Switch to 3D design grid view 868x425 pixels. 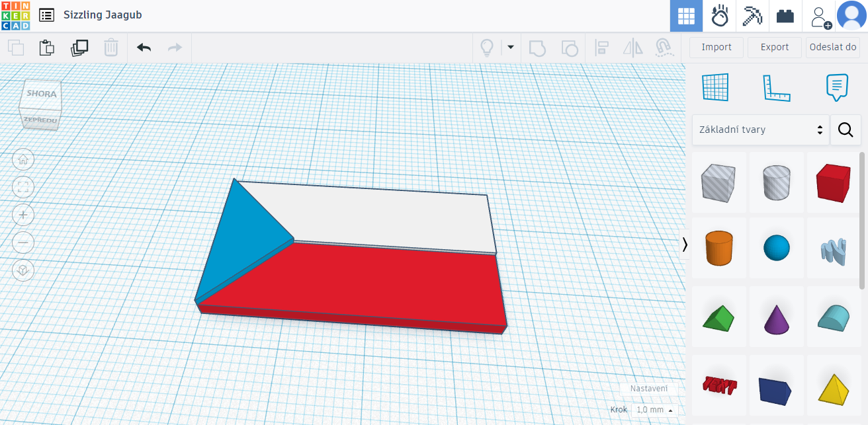pyautogui.click(x=686, y=16)
